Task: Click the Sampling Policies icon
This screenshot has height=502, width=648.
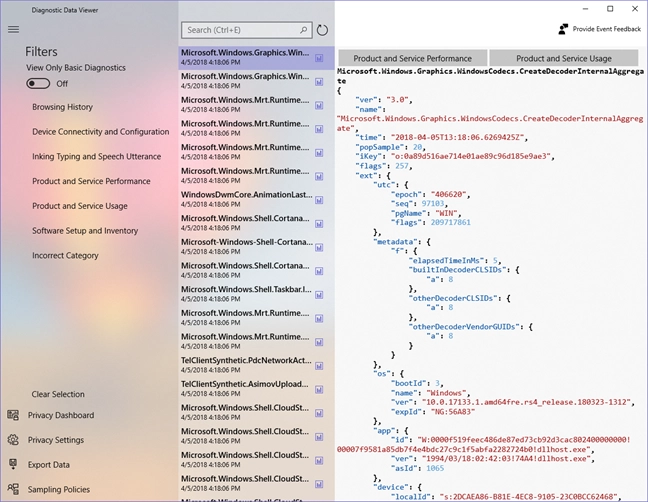Action: click(x=13, y=489)
